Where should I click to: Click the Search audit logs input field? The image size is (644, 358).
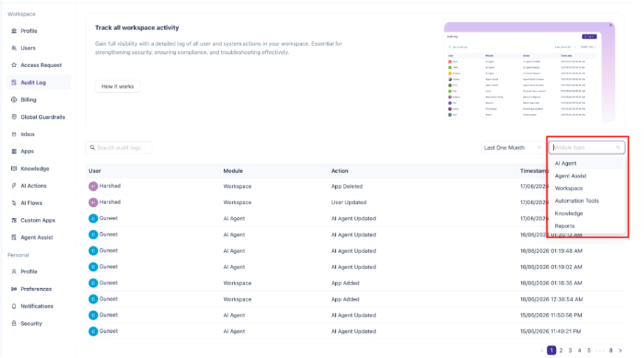[x=119, y=148]
